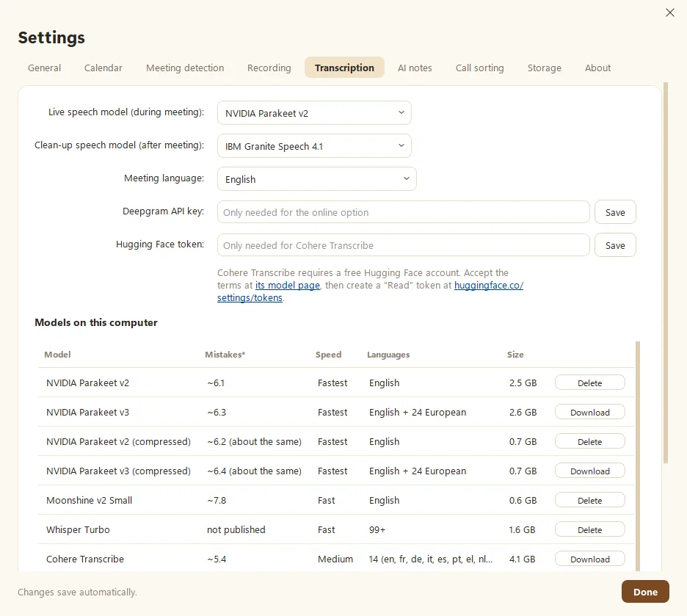Click the '~5.4' mistakes value
Screen dimensions: 687x616
(217, 559)
